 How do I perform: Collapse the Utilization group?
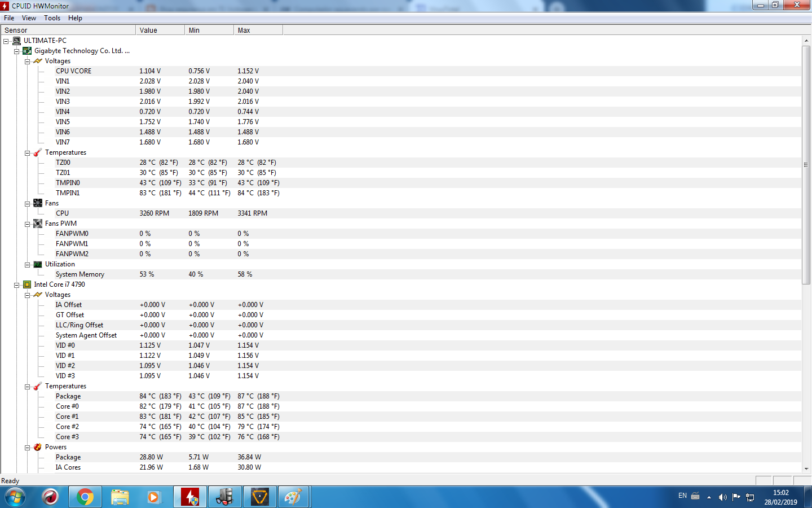27,265
